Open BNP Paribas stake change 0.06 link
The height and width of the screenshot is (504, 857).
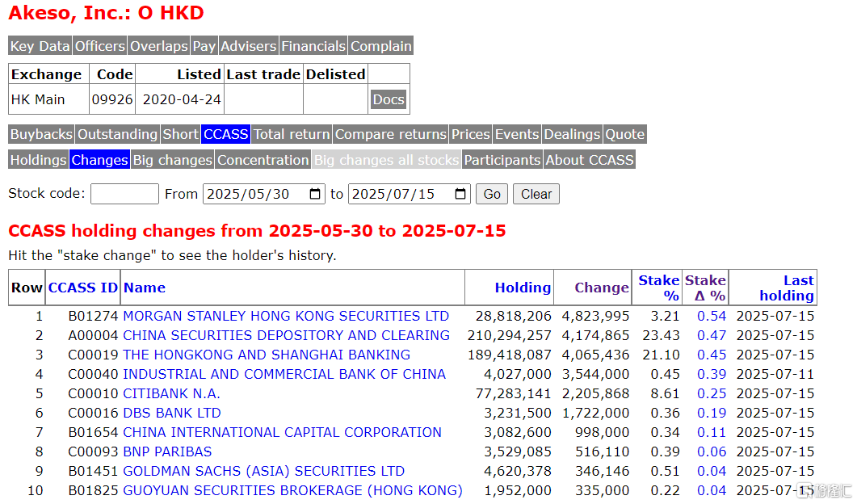(x=712, y=451)
